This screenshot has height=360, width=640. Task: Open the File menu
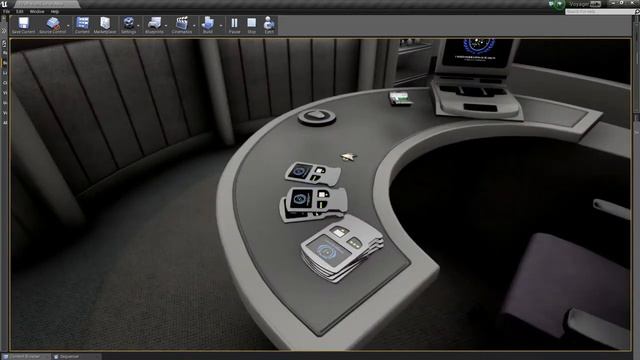(7, 12)
